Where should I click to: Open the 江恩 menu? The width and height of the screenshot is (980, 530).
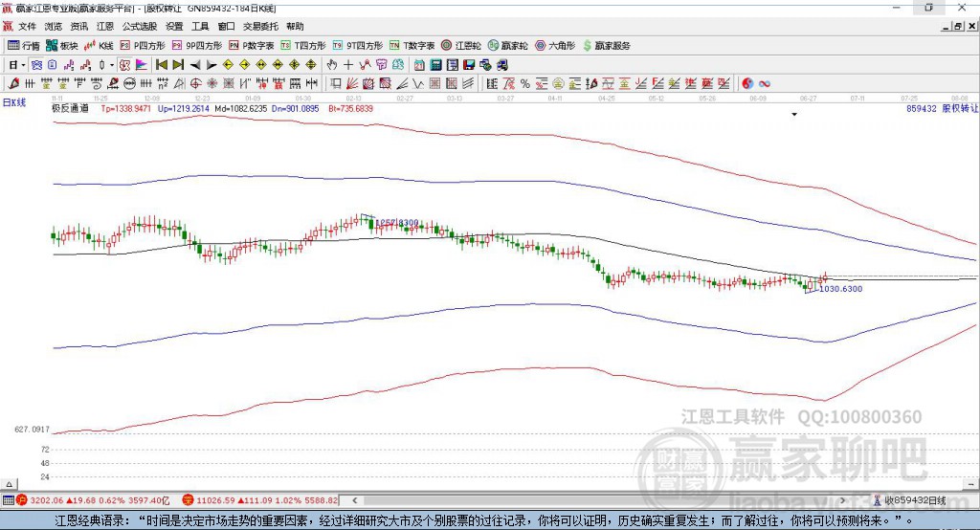click(105, 26)
